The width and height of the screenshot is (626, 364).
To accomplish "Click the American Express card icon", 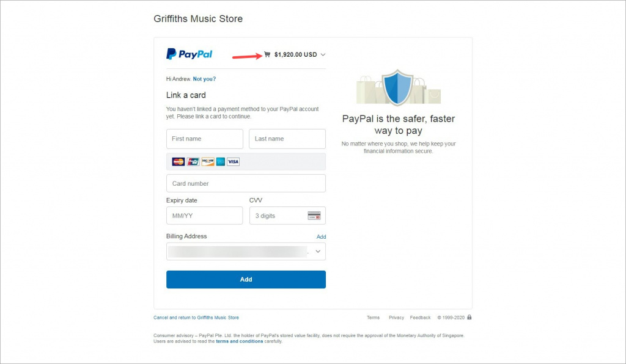I will pos(221,161).
